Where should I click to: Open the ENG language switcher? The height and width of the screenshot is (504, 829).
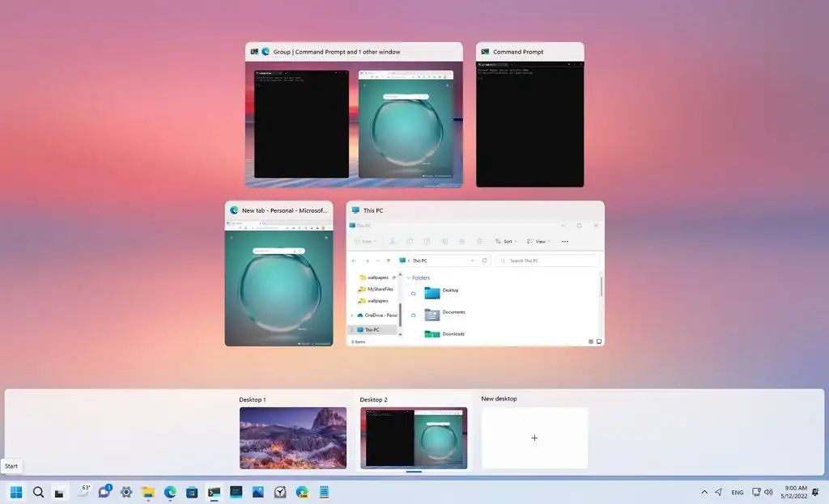[737, 493]
